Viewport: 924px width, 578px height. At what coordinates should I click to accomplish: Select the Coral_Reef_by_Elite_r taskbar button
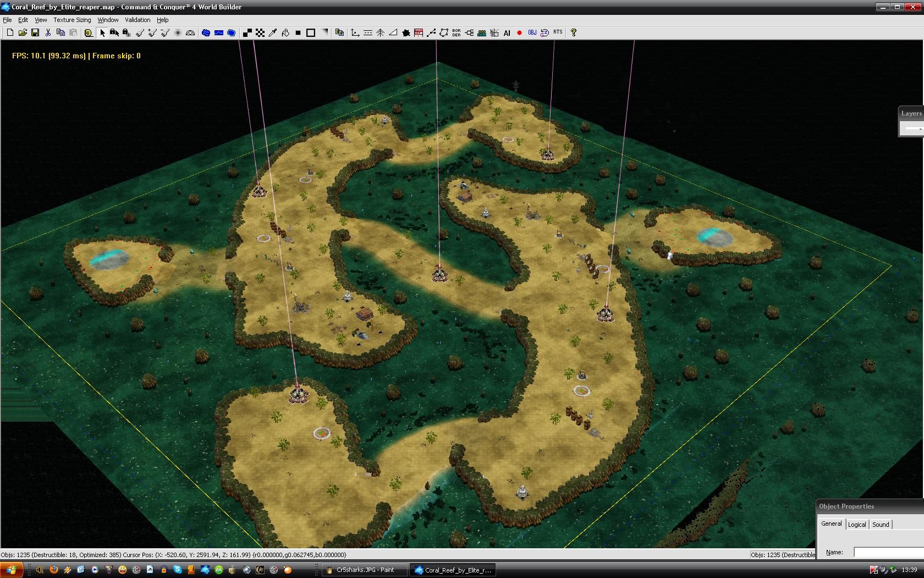(452, 570)
